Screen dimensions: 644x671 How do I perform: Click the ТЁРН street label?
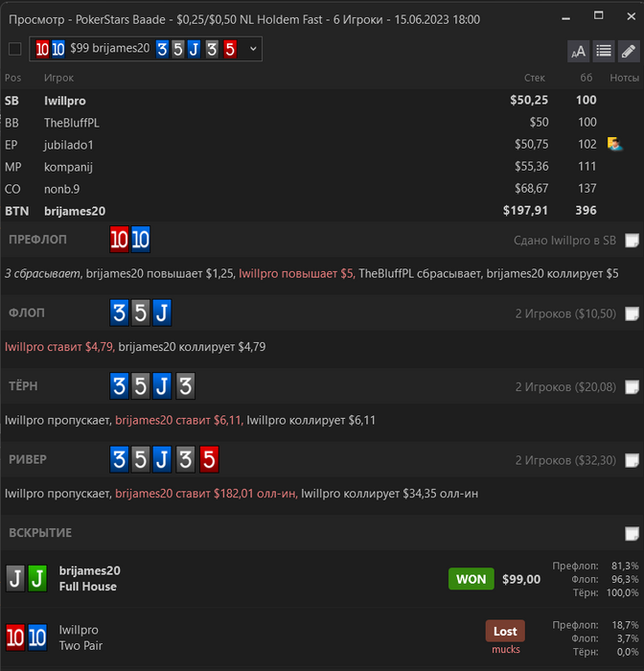23,386
